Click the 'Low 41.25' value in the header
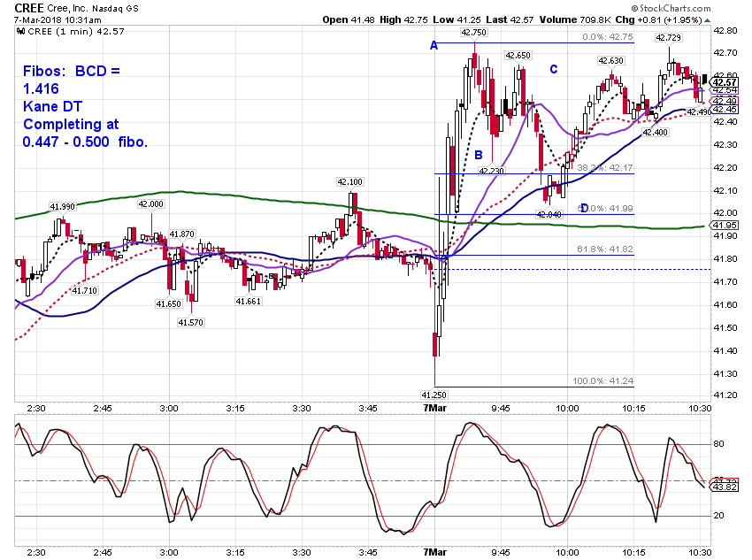Image resolution: width=752 pixels, height=560 pixels. point(457,19)
